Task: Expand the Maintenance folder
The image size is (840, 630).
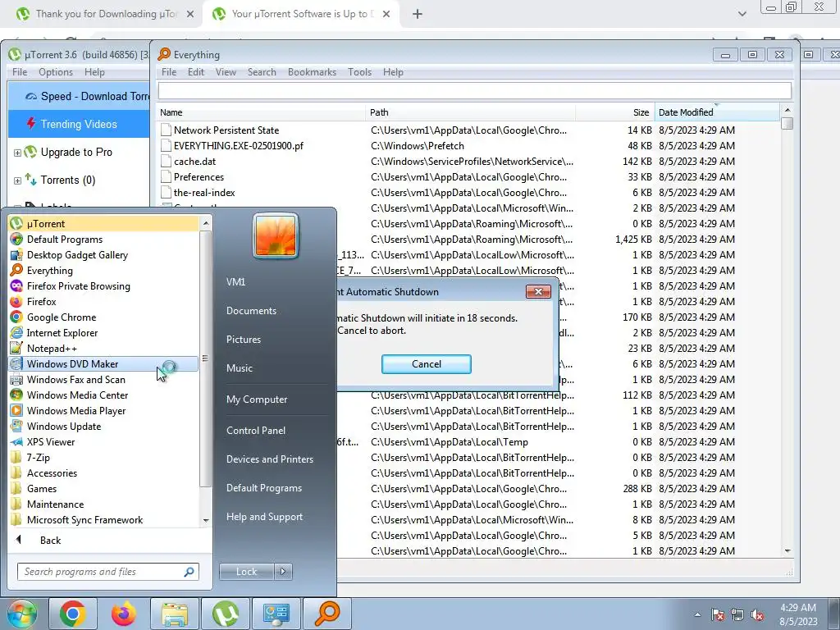Action: point(103,504)
